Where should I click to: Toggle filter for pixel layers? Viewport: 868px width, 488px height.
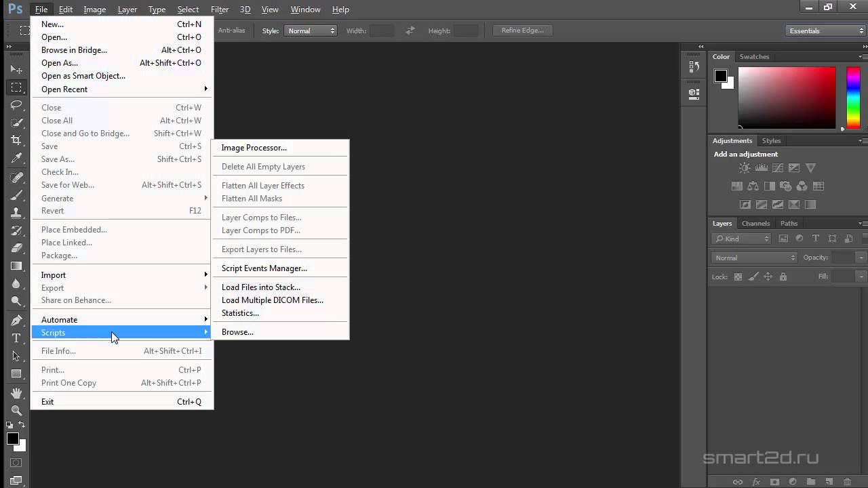tap(783, 239)
